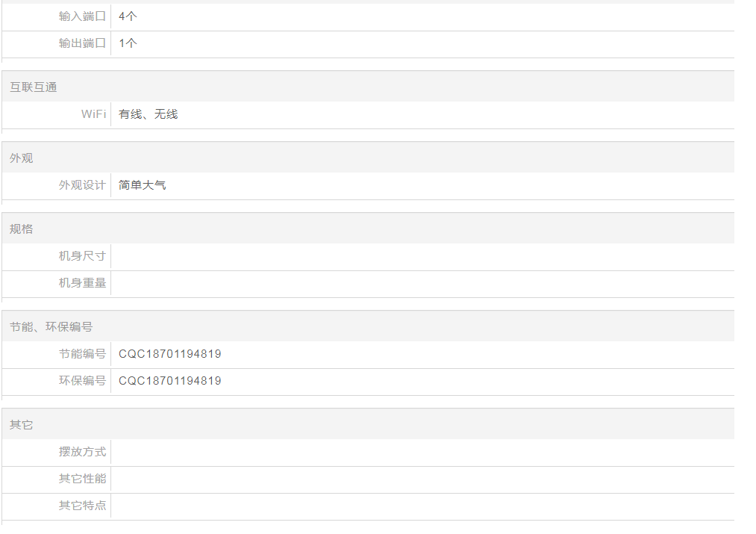Screen dimensions: 756x534
Task: Click the 外观设计 row label
Action: click(82, 185)
